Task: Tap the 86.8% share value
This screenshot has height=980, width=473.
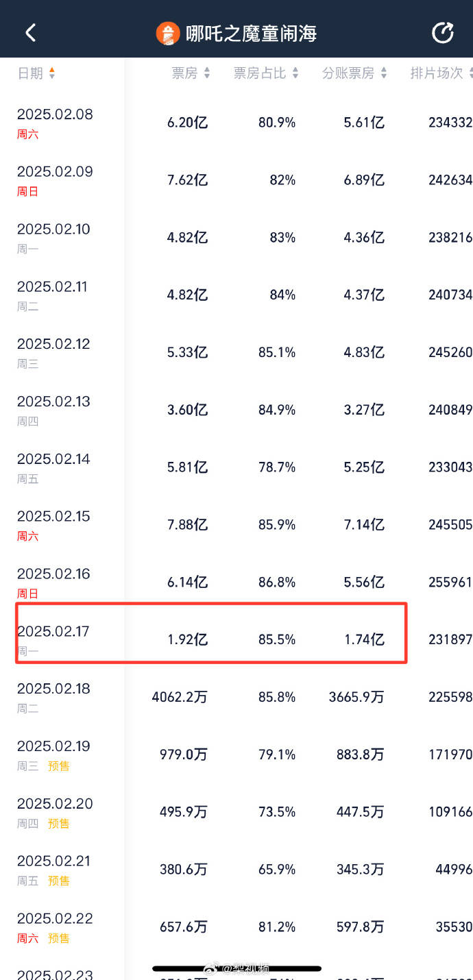Action: click(x=277, y=583)
